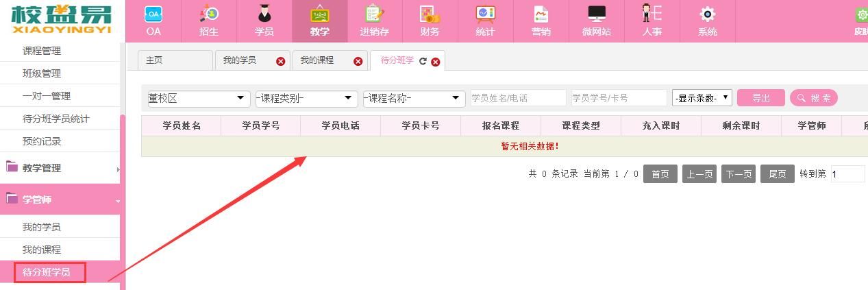Focus the 学员姓名/电话 input field
Viewport: 868px width, 290px height.
[x=518, y=98]
